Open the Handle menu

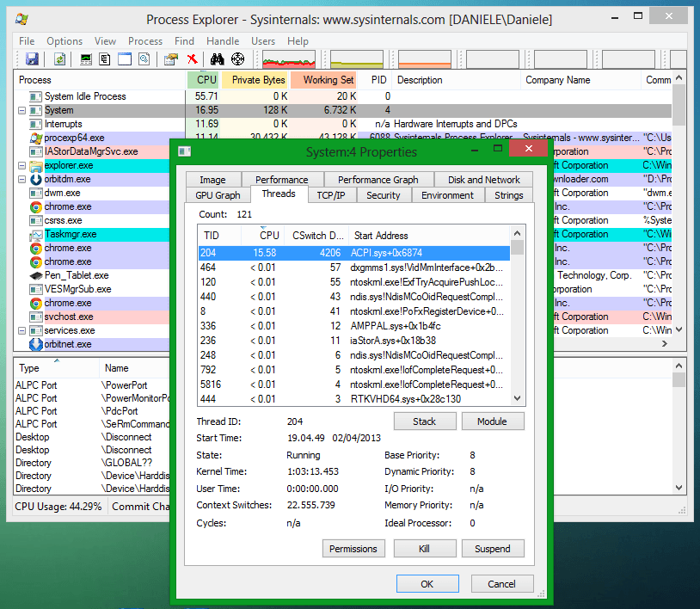(x=223, y=40)
